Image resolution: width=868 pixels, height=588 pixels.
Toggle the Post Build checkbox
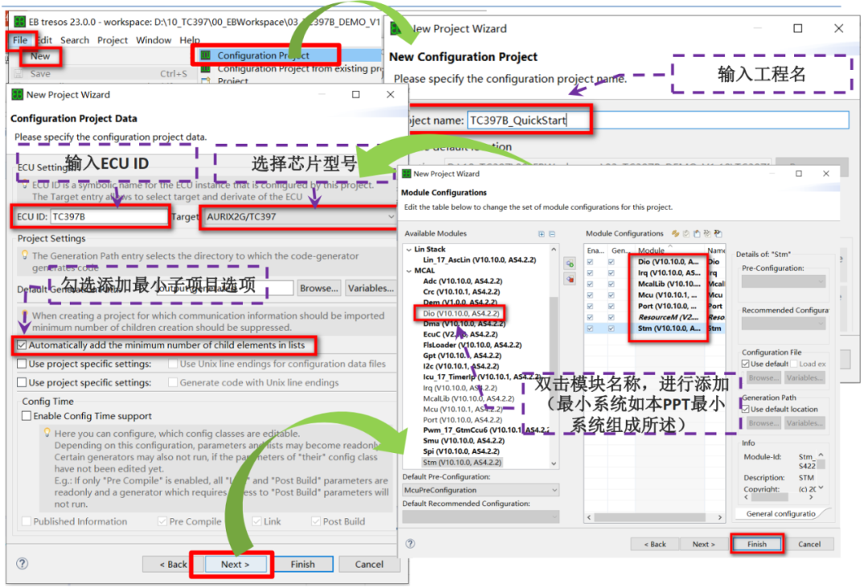[316, 521]
